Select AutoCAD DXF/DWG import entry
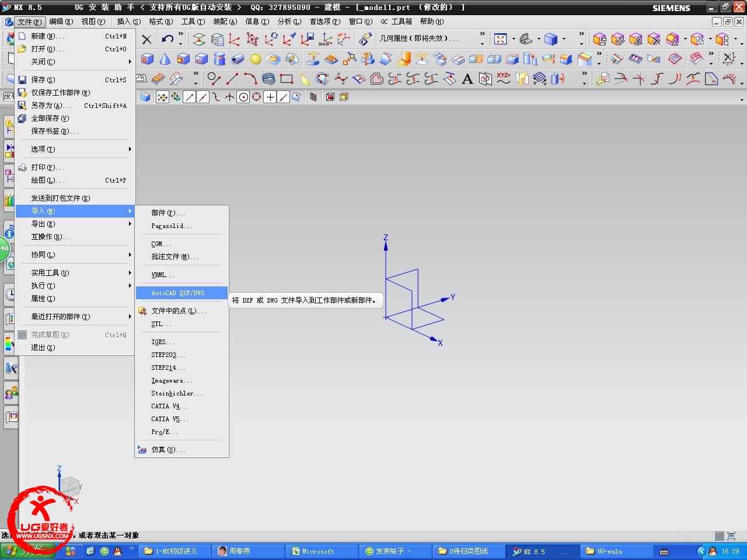Image resolution: width=747 pixels, height=560 pixels. click(181, 293)
